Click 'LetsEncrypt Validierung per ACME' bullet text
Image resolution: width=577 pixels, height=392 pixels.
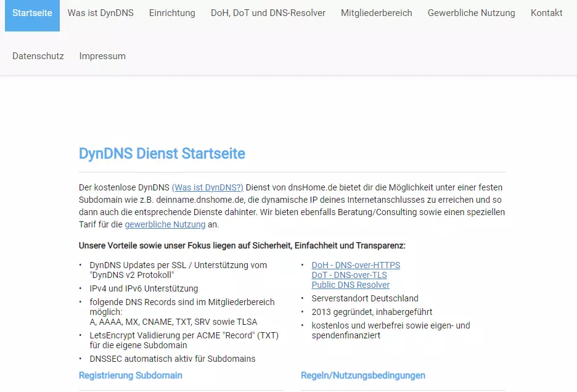tap(184, 340)
